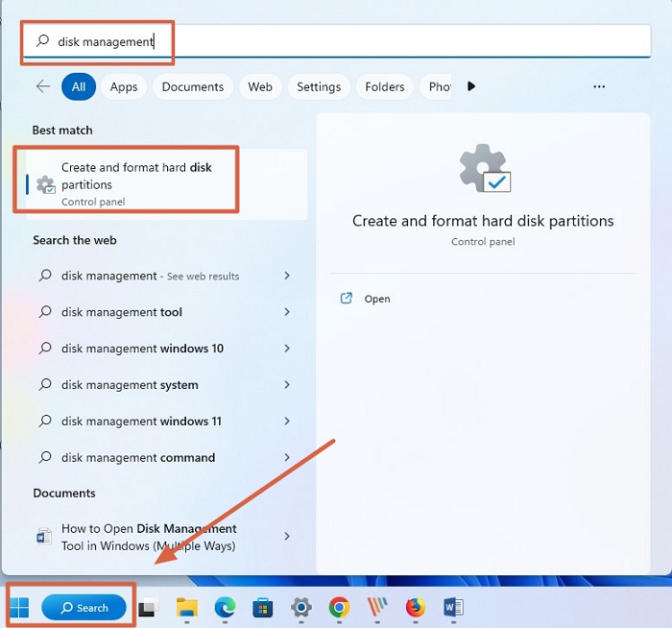The width and height of the screenshot is (672, 628).
Task: Switch to the Folders filter tab
Action: [x=385, y=86]
